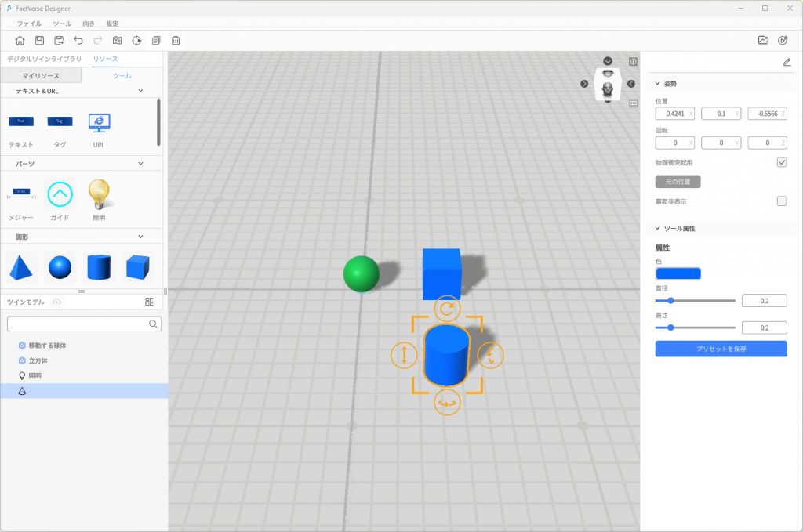This screenshot has width=803, height=532.
Task: Collapse the 姿勢 section
Action: pyautogui.click(x=657, y=84)
